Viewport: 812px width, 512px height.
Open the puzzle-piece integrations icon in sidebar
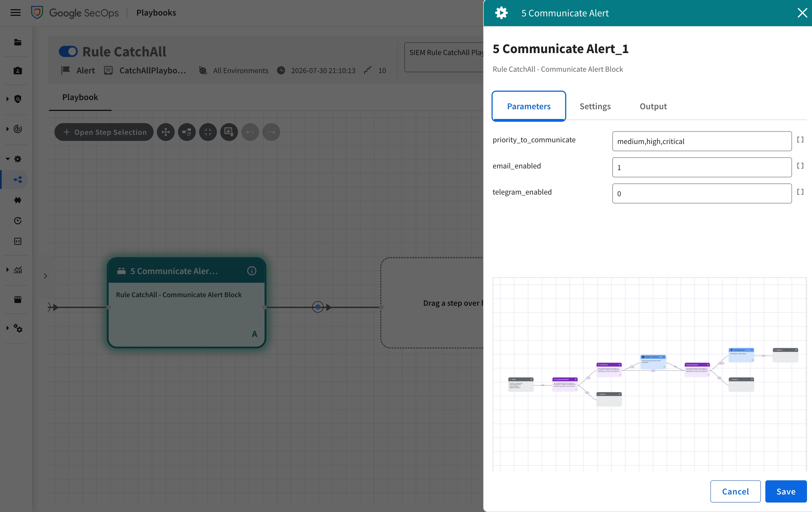18,200
